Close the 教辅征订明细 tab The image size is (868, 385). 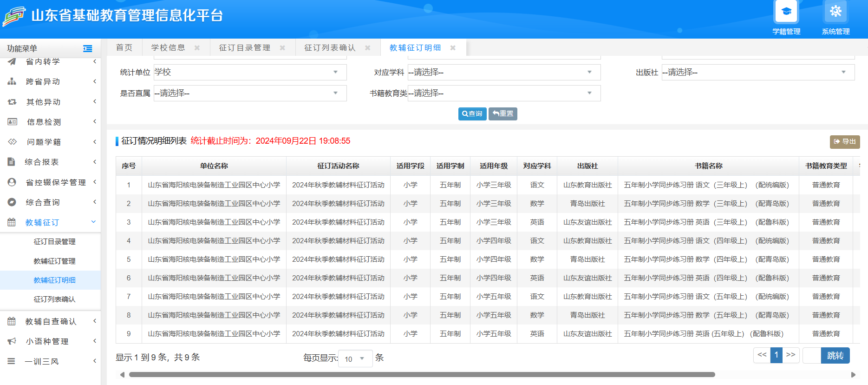453,48
